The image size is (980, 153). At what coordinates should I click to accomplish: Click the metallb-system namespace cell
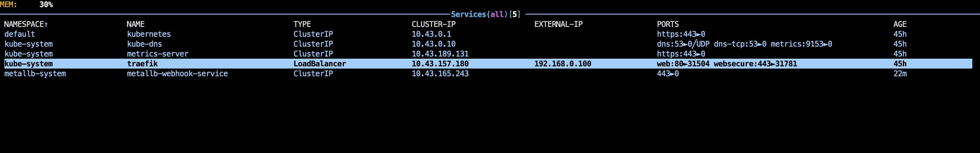[x=35, y=74]
